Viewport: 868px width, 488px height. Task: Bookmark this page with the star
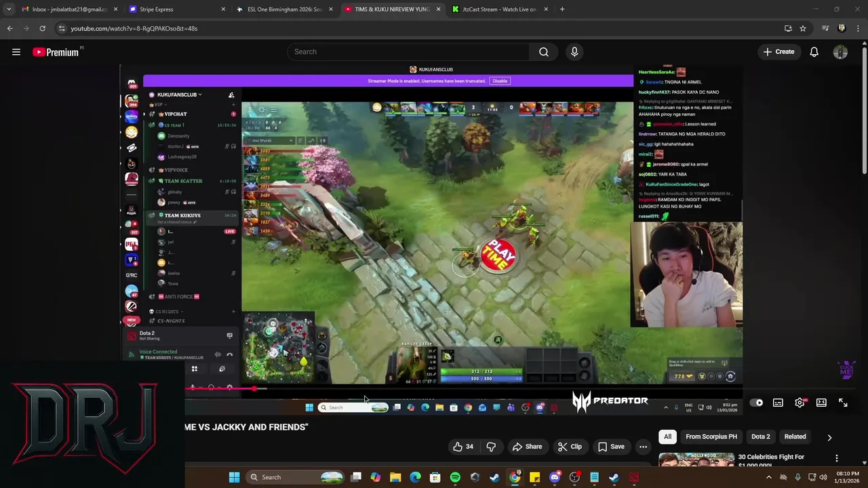tap(803, 28)
